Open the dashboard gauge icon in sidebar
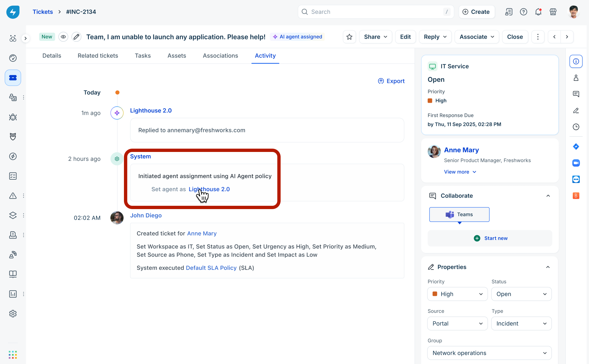The width and height of the screenshot is (589, 364). [13, 58]
